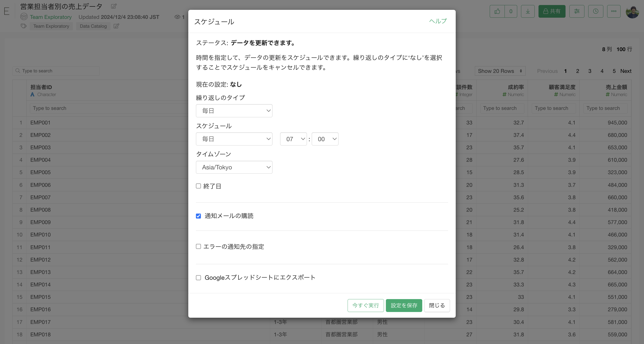The height and width of the screenshot is (344, 644).
Task: Open the Show 20 Rows dropdown
Action: 500,71
